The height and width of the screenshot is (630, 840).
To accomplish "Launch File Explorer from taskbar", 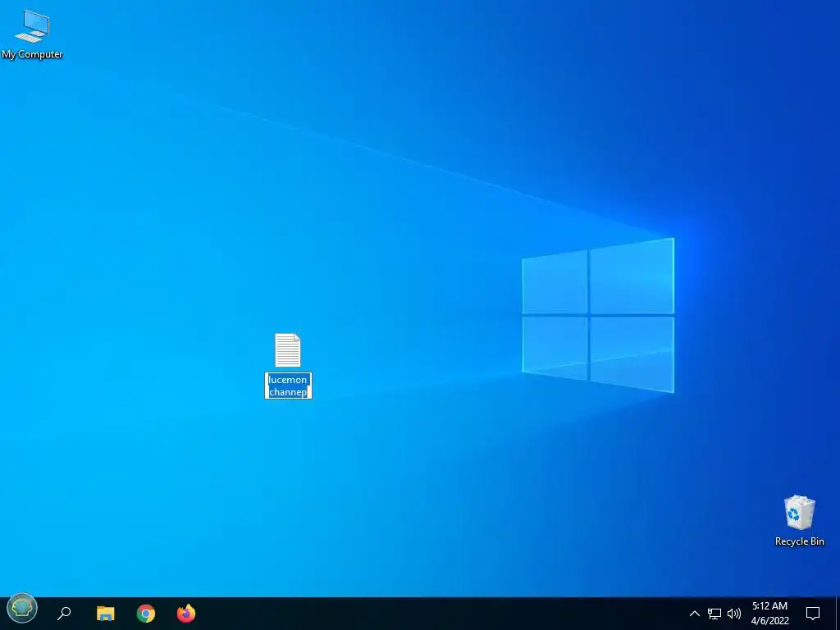I will (x=106, y=613).
